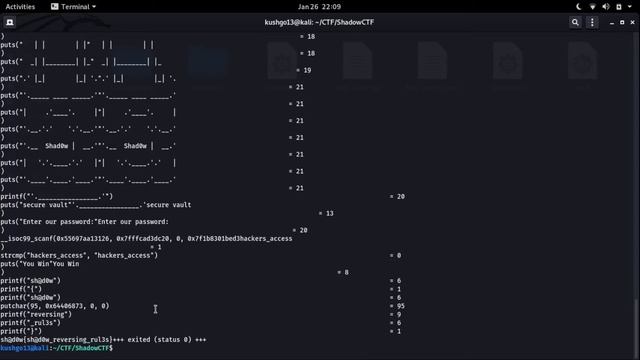
Task: Click "+++ exited (status 0) +++" text
Action: pos(160,340)
